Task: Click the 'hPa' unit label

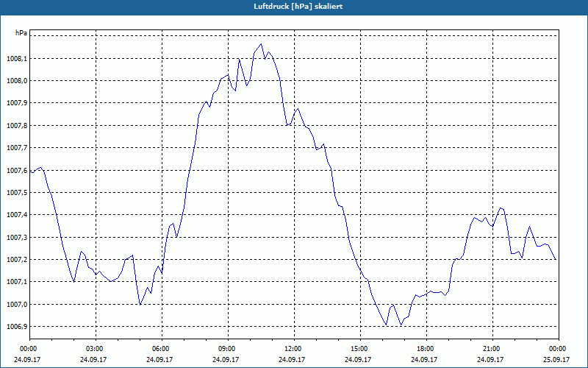Action: point(21,33)
